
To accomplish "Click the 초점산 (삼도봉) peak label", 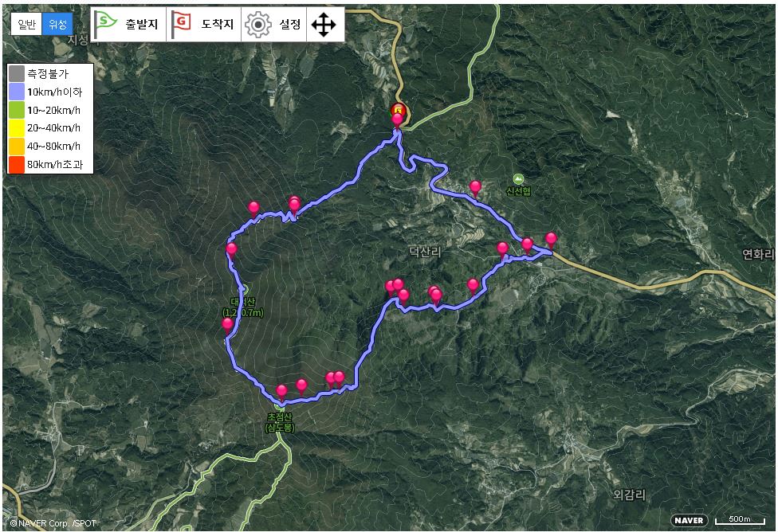I will click(281, 422).
